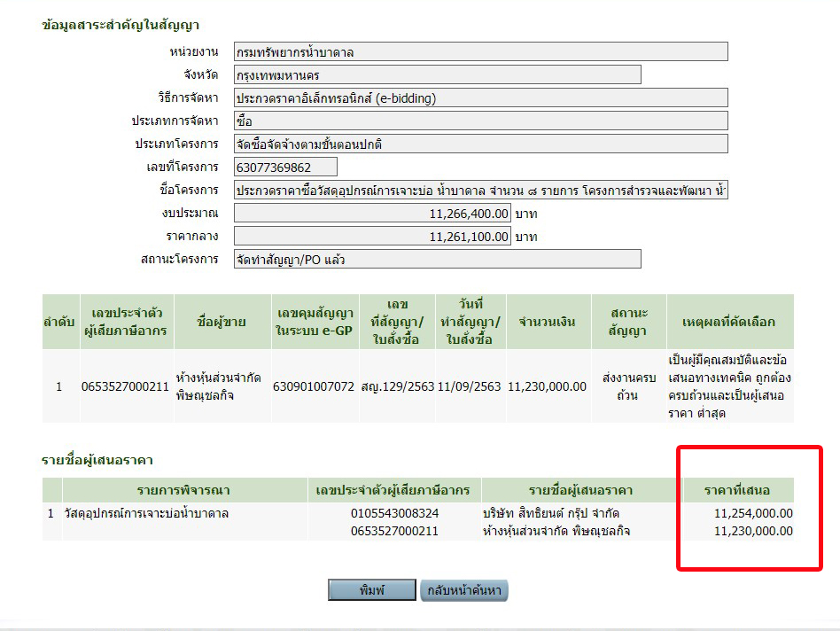Click the วิธีการจัดหา e-bidding field
Image resolution: width=840 pixels, height=631 pixels.
(480, 98)
